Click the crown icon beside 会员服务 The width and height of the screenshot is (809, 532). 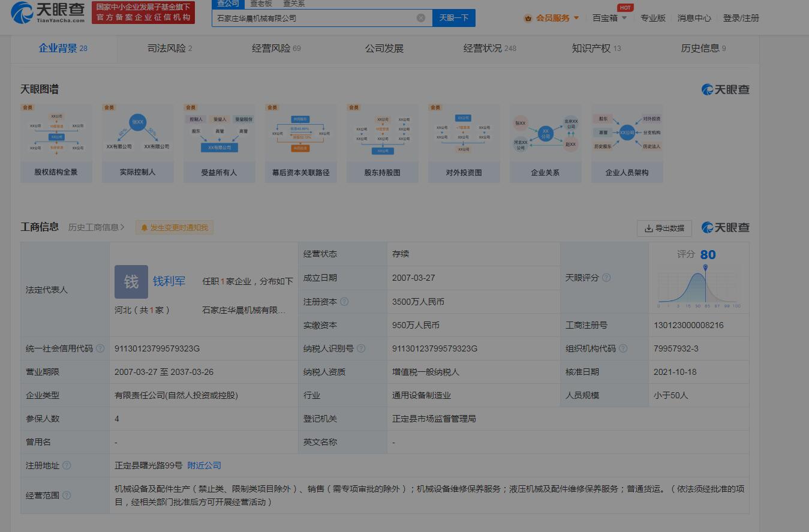click(x=528, y=18)
